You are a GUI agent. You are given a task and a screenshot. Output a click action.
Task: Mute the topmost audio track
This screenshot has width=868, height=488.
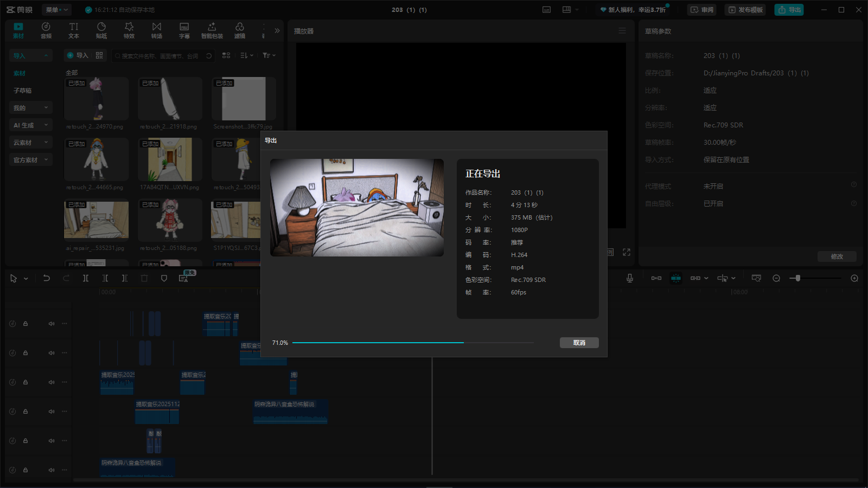(x=52, y=324)
